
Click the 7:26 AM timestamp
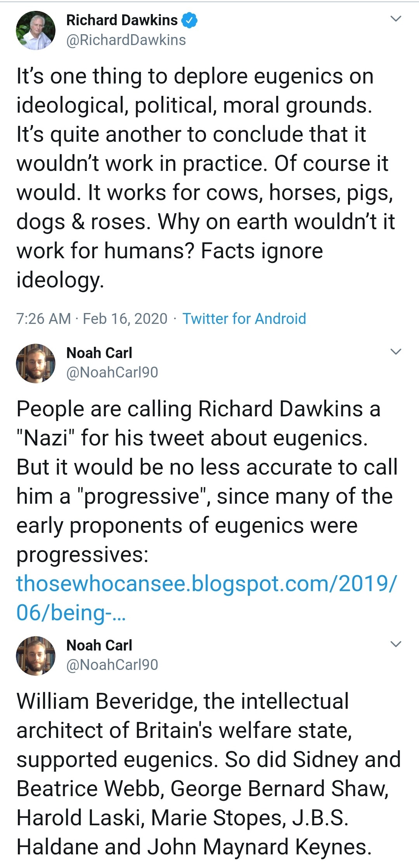[43, 318]
